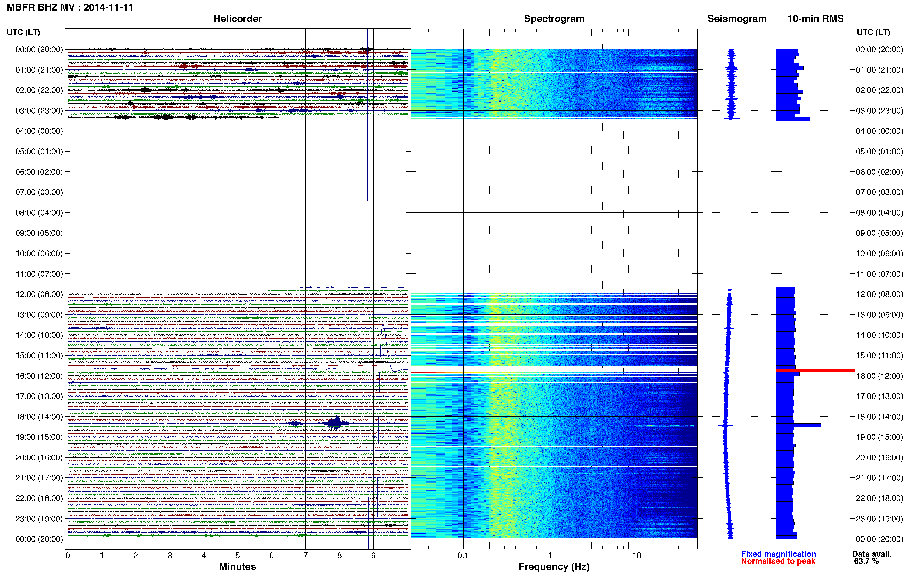Click the bottom 00:00 (20:00) label on the RMS panel axis
Viewport: 924px width, 578px height.
coord(879,539)
